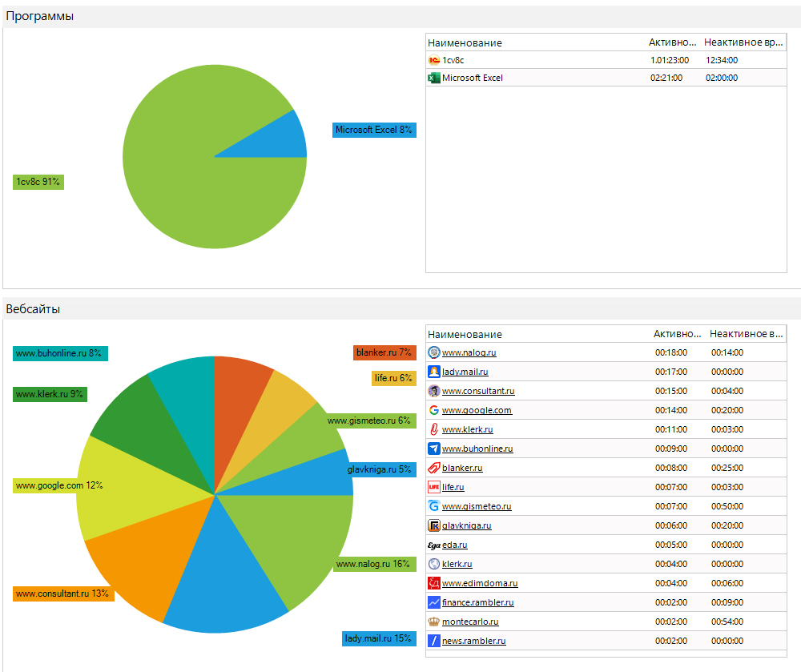The image size is (801, 672).
Task: Click the www.nalog.ru site favicon
Action: (434, 352)
